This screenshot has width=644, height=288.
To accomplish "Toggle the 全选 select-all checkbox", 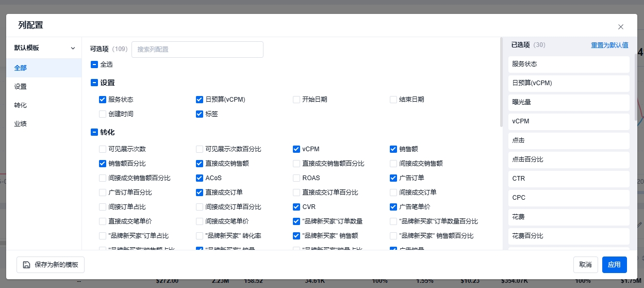I will (94, 65).
